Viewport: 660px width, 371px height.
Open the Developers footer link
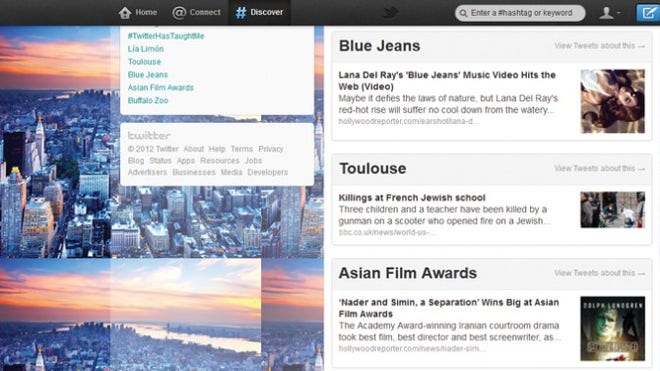pos(268,172)
